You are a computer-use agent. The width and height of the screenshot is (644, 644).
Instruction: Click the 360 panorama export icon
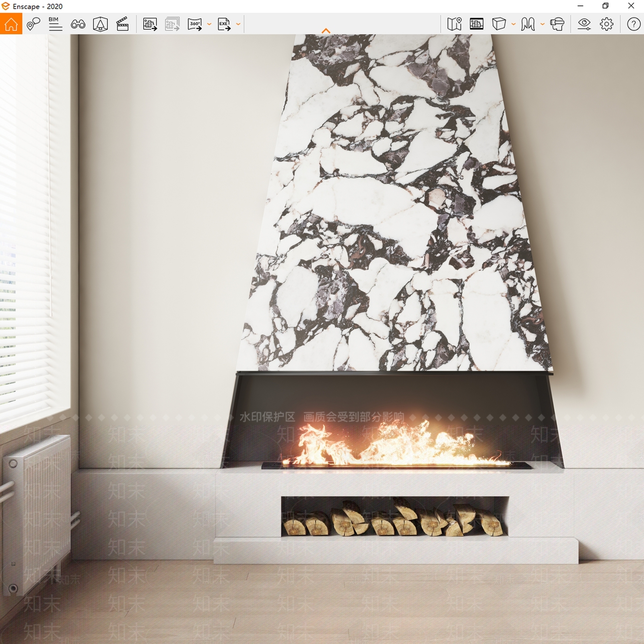point(195,24)
